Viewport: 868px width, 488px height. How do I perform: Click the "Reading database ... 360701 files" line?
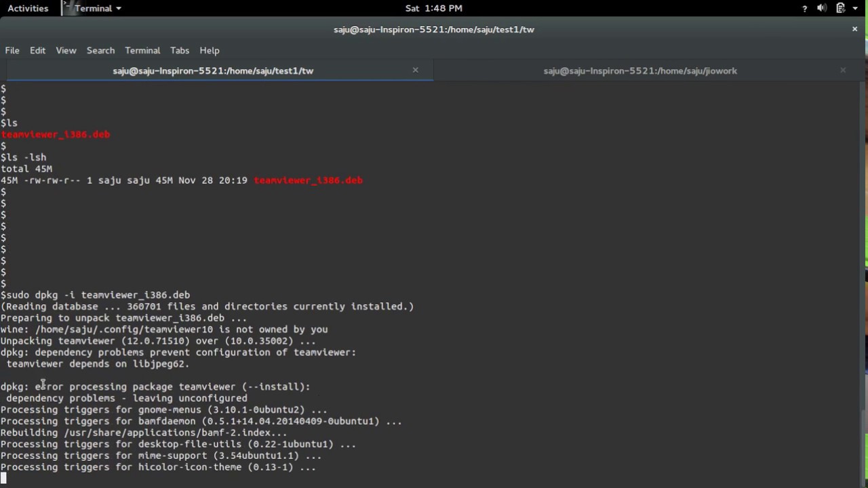coord(207,306)
